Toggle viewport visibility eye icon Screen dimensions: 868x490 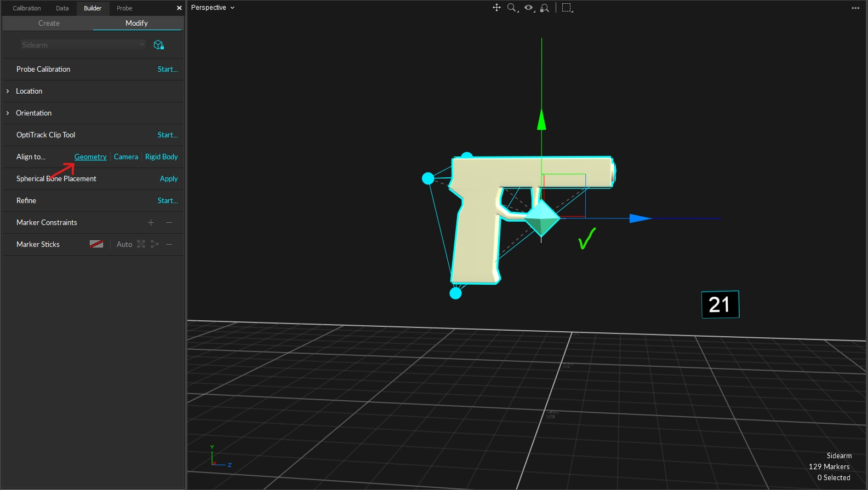coord(528,8)
